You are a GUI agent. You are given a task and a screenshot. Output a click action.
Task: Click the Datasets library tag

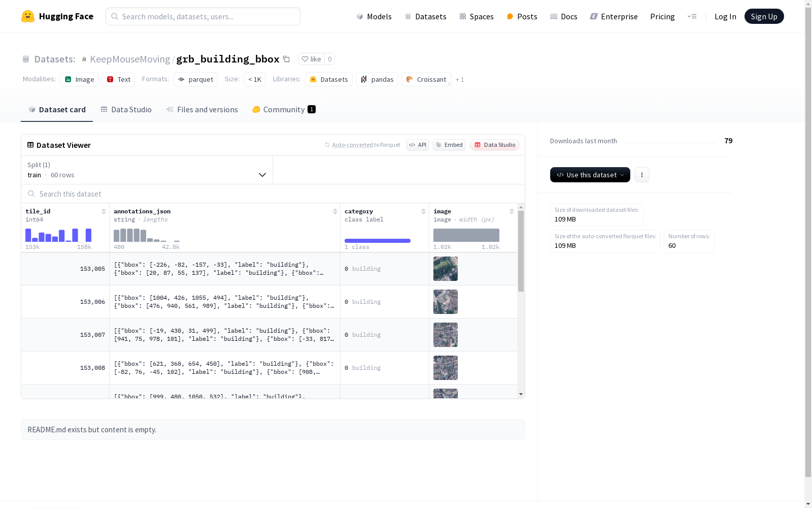pos(329,79)
